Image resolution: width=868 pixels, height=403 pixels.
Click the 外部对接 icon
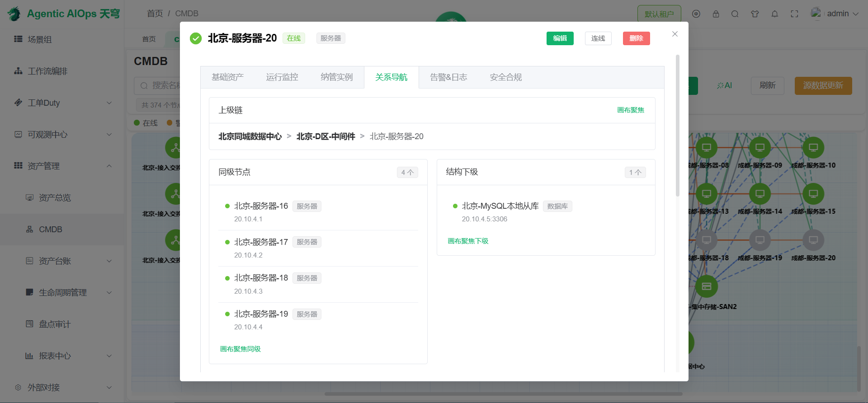coord(18,387)
